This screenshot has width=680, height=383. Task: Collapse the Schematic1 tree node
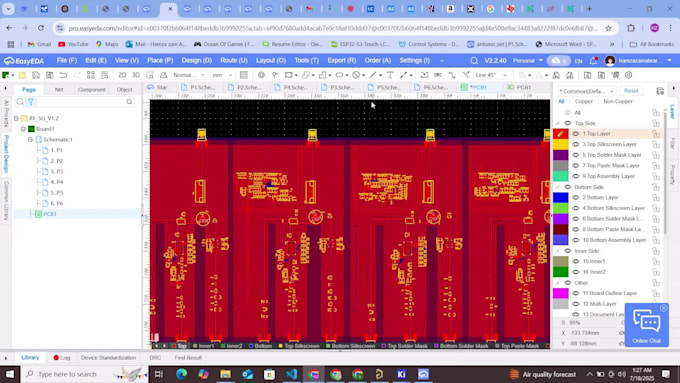point(30,140)
